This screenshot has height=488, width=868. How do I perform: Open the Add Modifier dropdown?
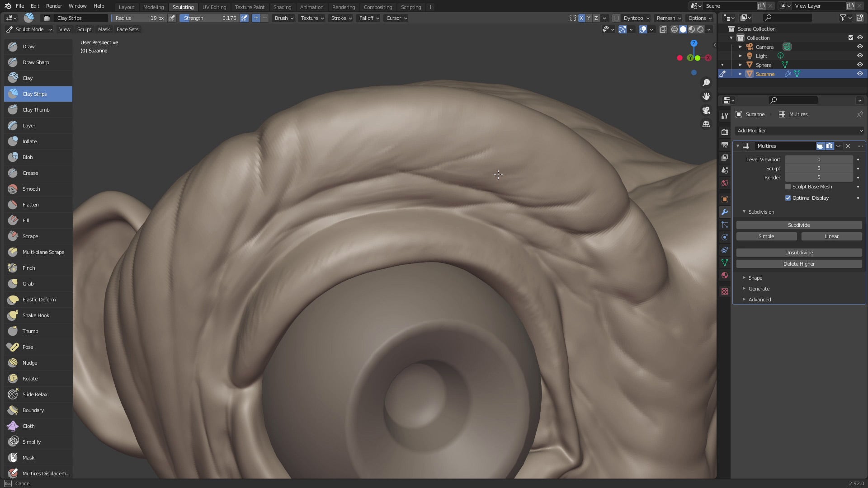(x=799, y=131)
